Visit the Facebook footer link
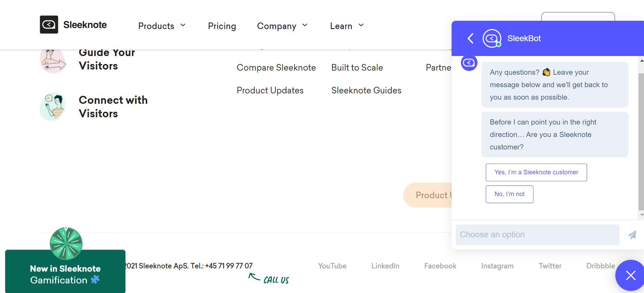 pos(440,266)
